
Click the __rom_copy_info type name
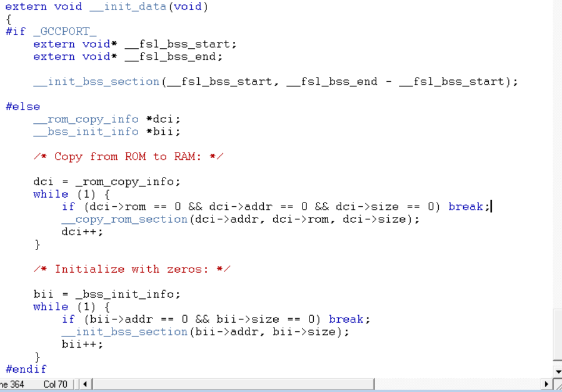pyautogui.click(x=86, y=119)
